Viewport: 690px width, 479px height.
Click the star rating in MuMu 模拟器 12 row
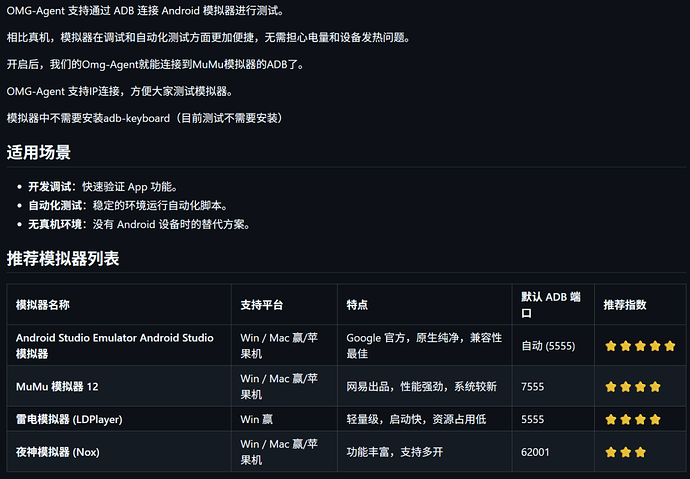(633, 386)
